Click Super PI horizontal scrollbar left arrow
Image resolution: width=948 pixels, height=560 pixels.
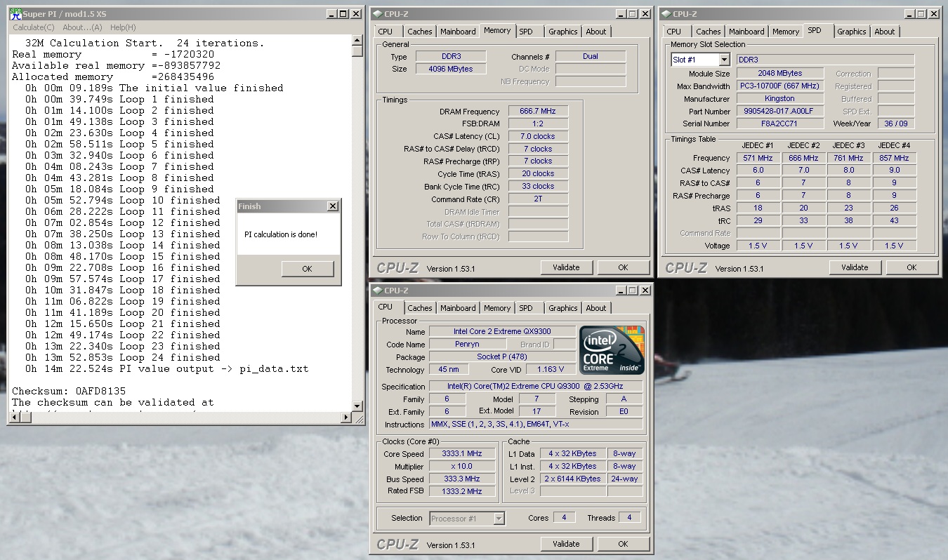pyautogui.click(x=14, y=417)
